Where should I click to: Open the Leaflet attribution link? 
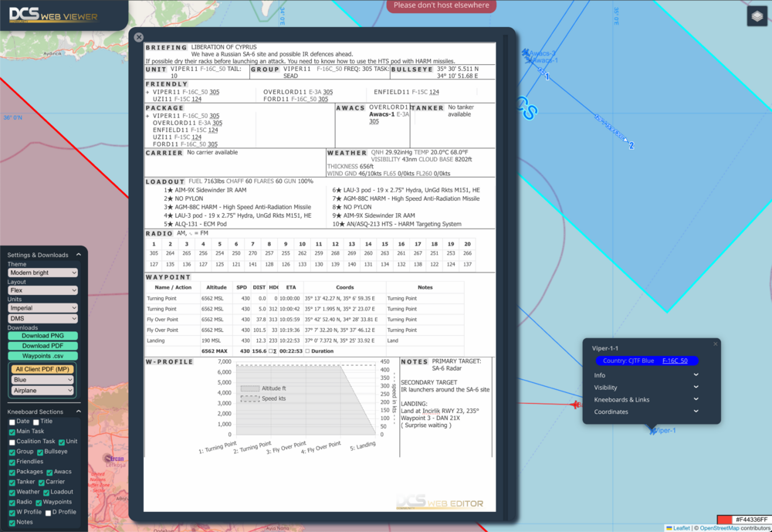click(682, 528)
